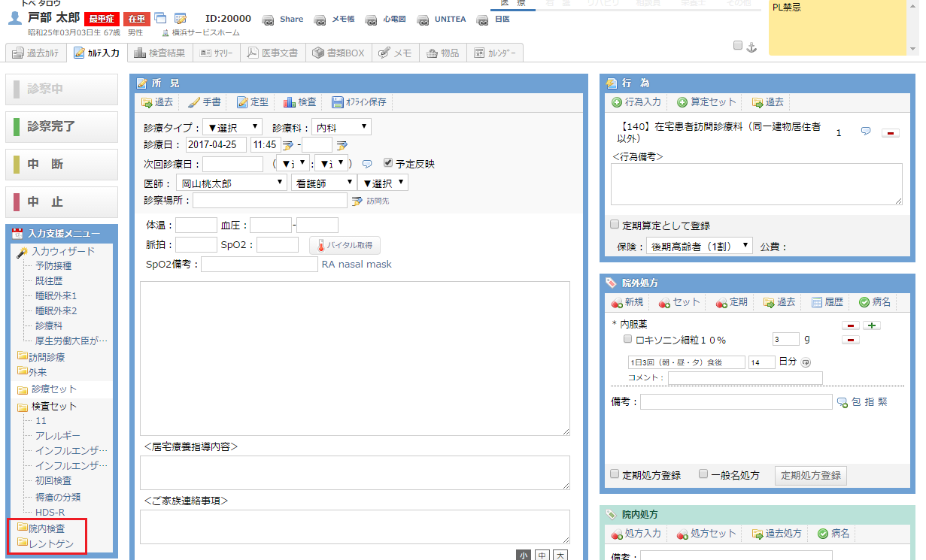Open the UNITEA shortcut icon

click(424, 20)
